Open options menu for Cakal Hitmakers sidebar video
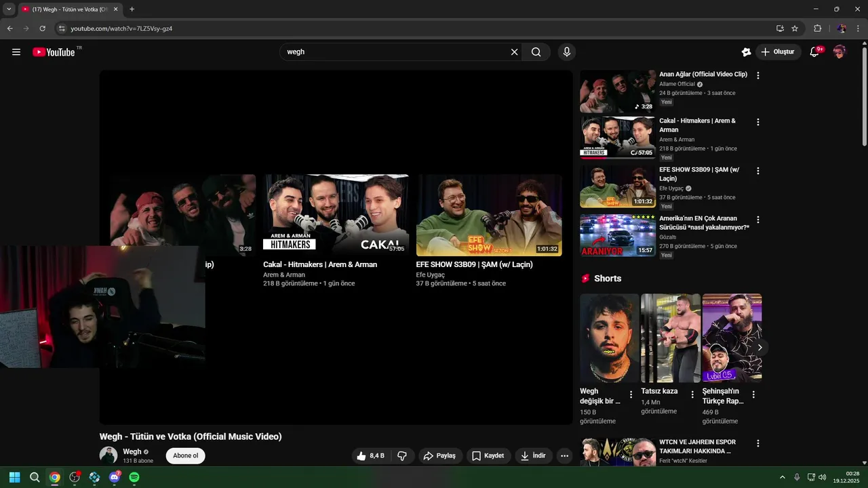The height and width of the screenshot is (488, 868). [x=758, y=123]
